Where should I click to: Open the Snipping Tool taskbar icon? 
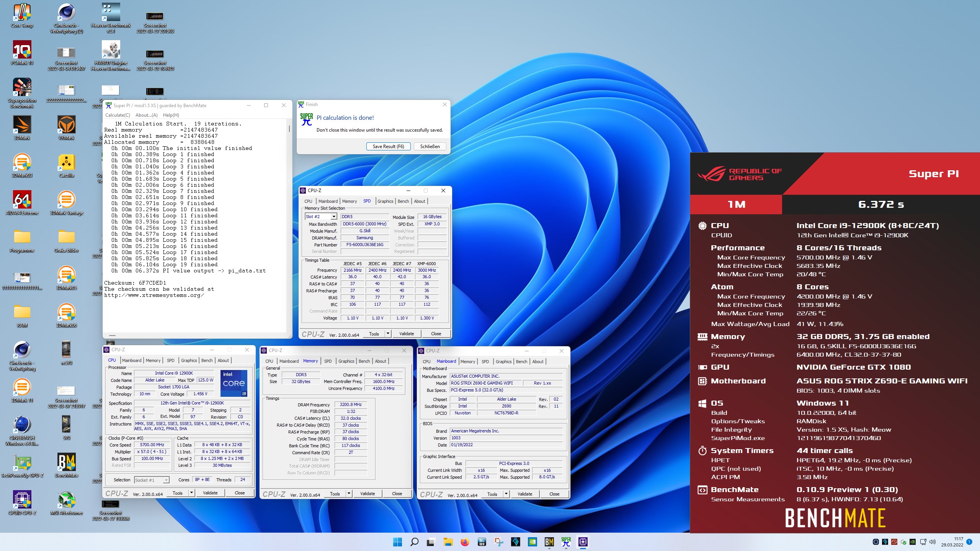tap(499, 542)
